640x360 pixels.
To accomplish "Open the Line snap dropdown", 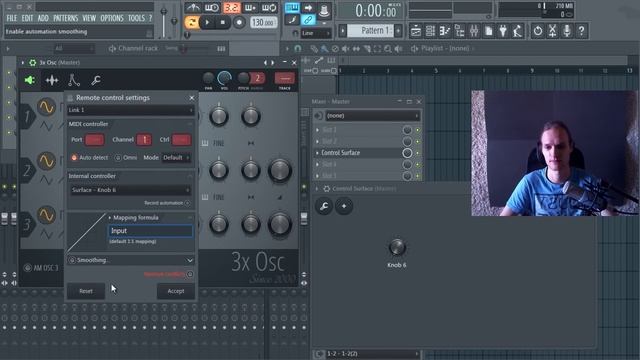I will [316, 33].
